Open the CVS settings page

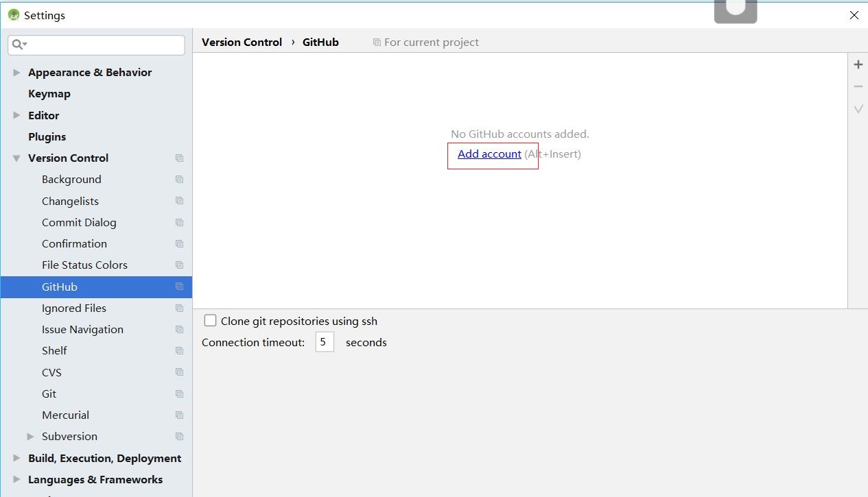[51, 372]
